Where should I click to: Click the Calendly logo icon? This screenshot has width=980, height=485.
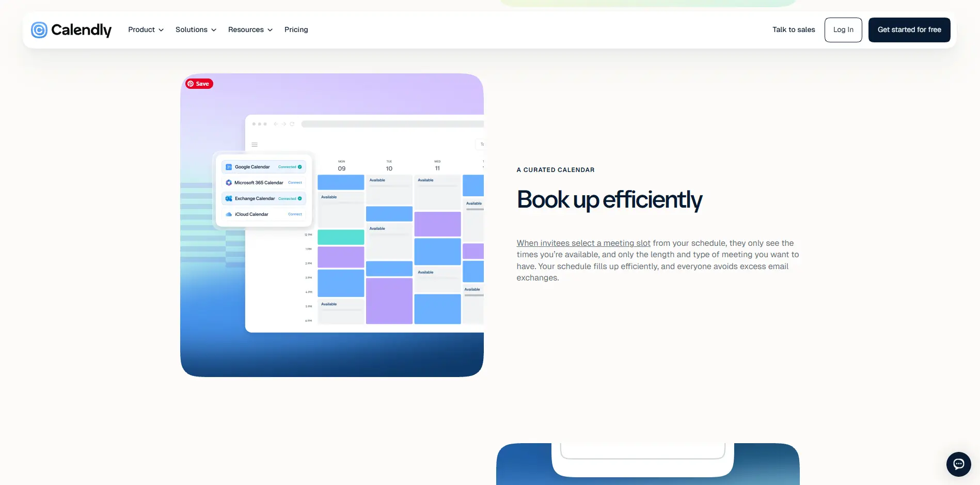click(x=39, y=30)
